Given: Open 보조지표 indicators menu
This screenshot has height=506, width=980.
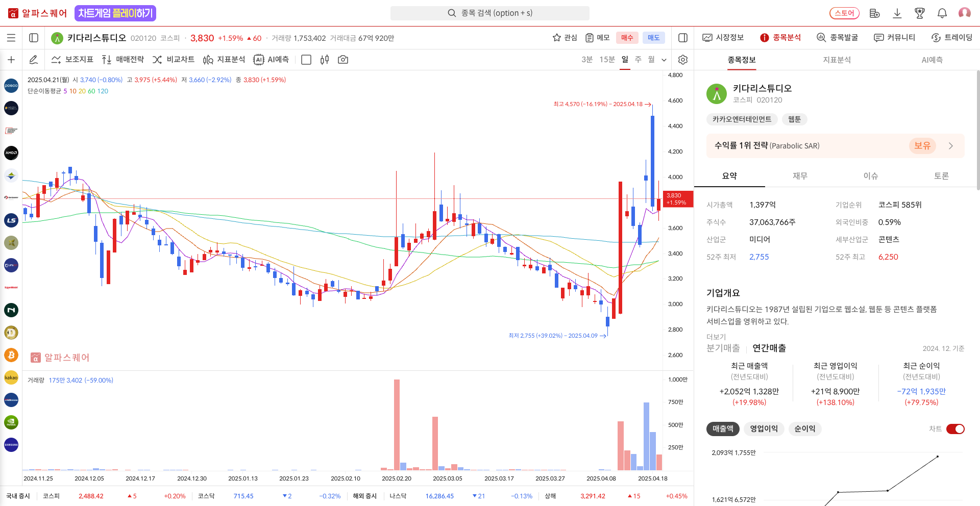Looking at the screenshot, I should coord(72,60).
